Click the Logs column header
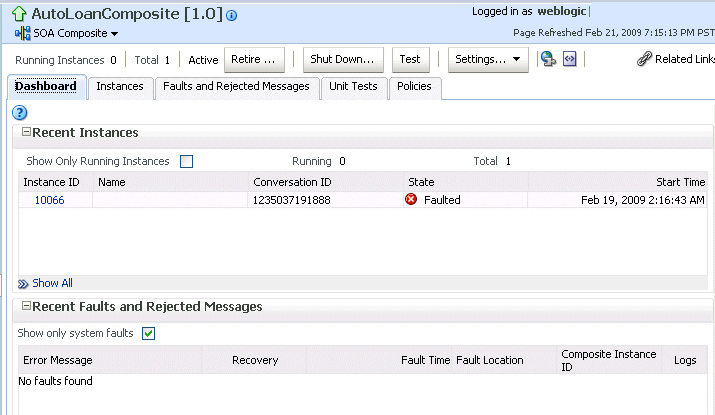Viewport: 715px width, 415px height. (685, 360)
